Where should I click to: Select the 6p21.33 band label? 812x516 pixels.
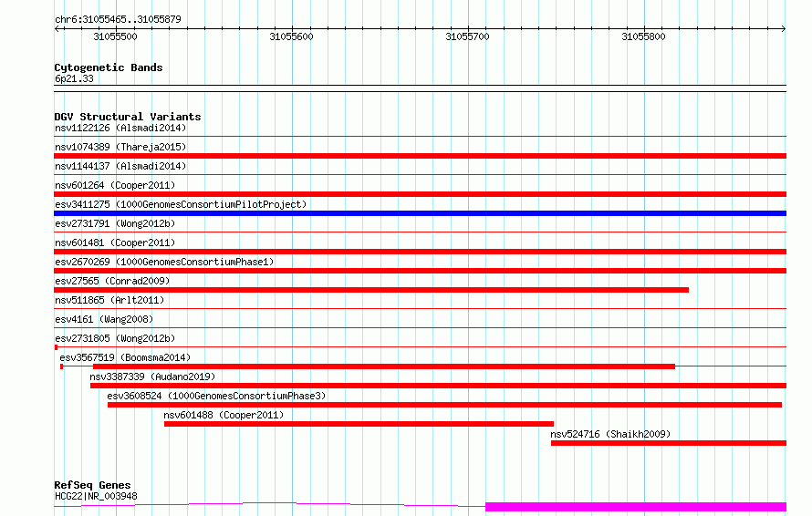74,78
